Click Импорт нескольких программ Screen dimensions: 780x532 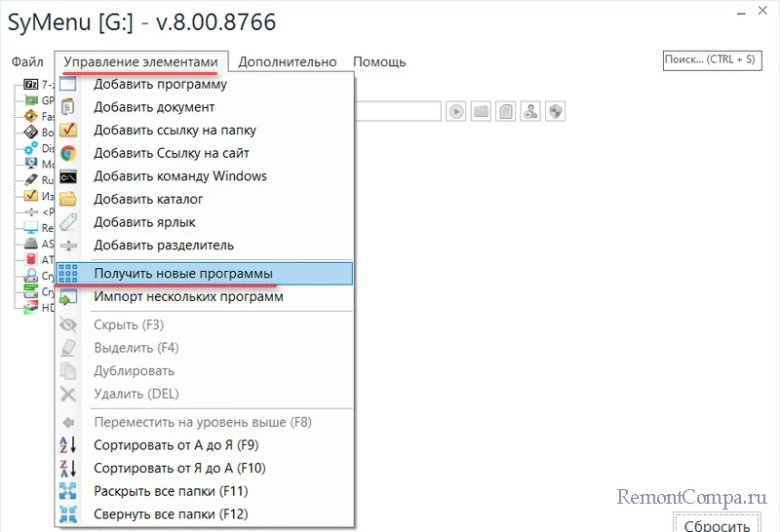pyautogui.click(x=188, y=296)
